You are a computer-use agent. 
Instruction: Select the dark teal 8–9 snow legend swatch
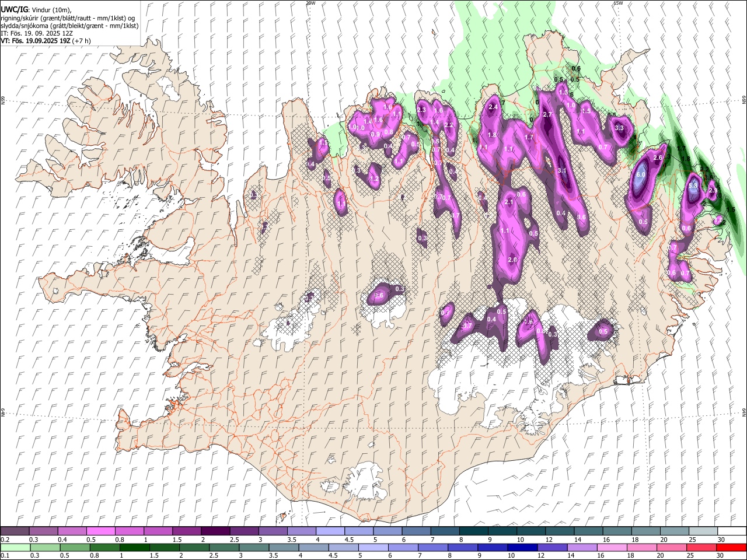click(474, 531)
